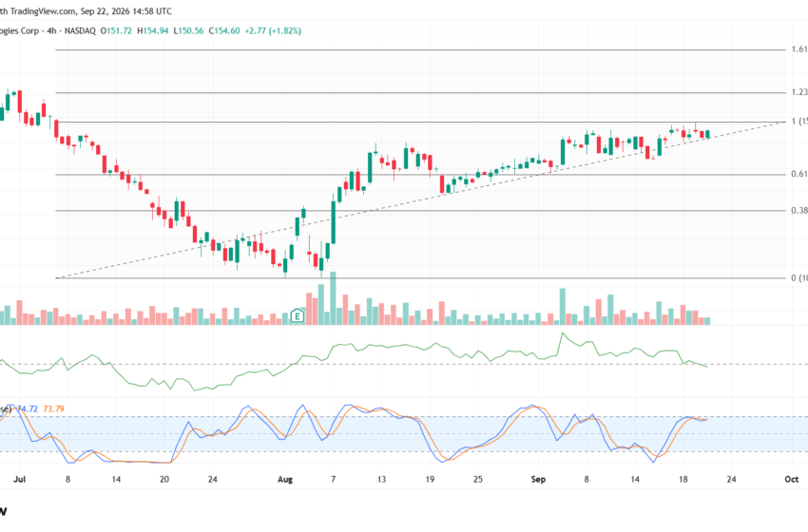Click the 1.61 Fibonacci level label
808x532 pixels.
coord(799,49)
